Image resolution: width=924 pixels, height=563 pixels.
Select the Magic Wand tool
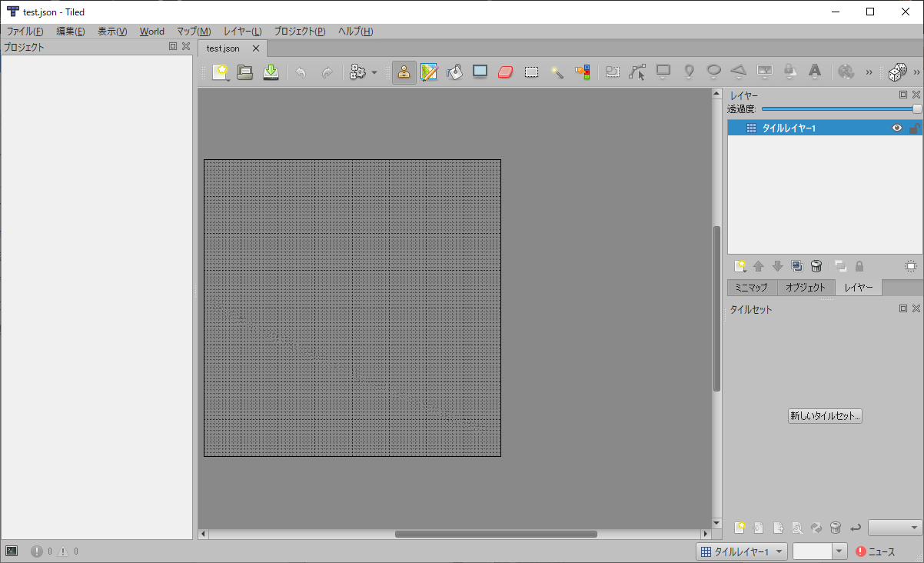click(557, 72)
